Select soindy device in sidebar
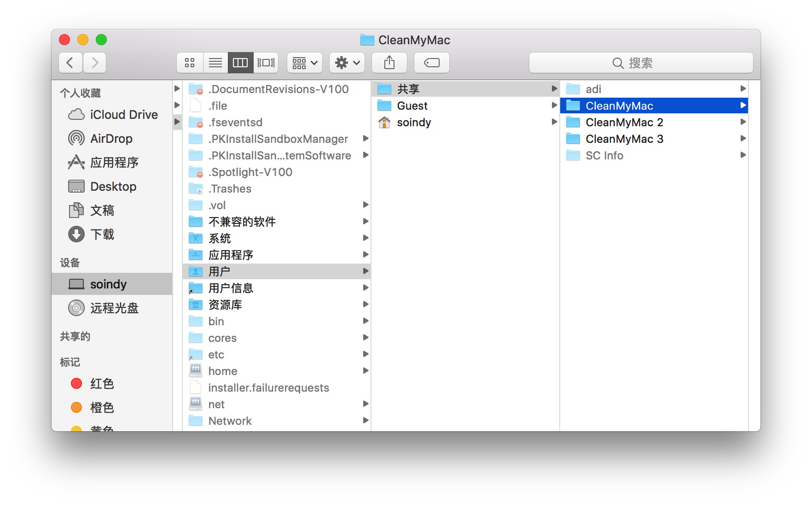 (112, 284)
